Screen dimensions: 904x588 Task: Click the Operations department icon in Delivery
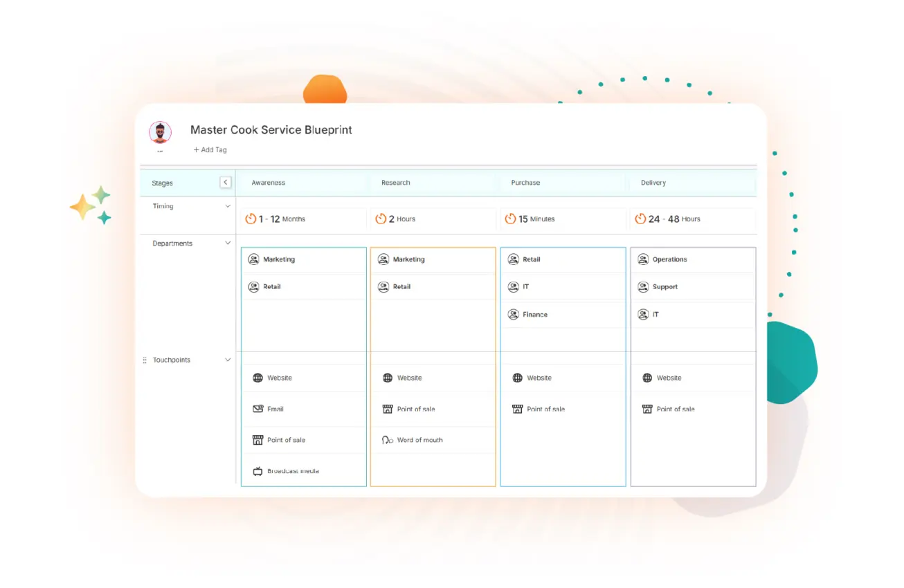(x=643, y=259)
